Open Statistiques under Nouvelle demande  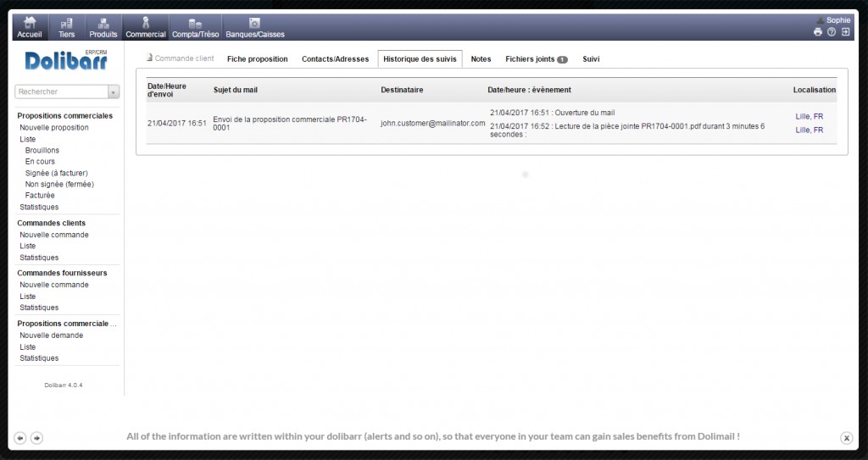[39, 358]
